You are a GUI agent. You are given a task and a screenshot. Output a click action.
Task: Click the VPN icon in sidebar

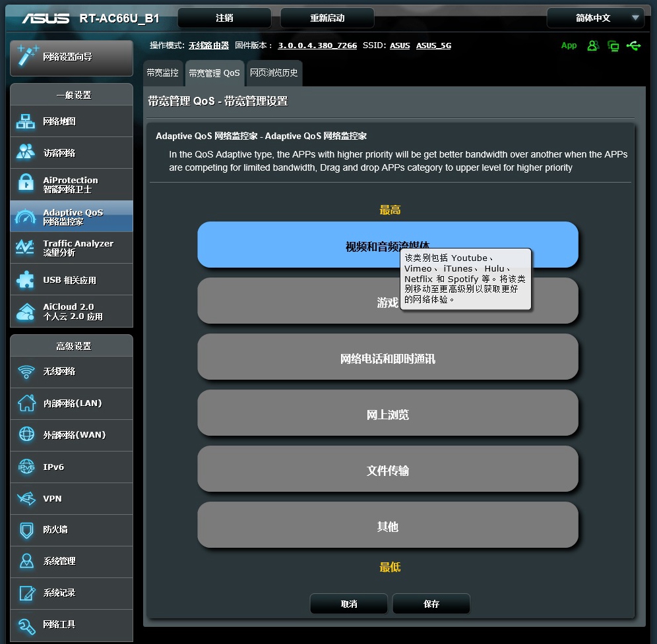coord(26,499)
